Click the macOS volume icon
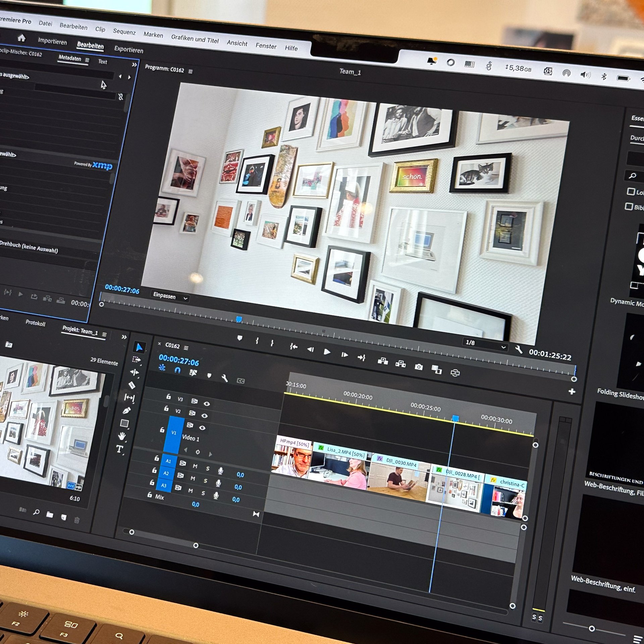644x644 pixels. [585, 74]
